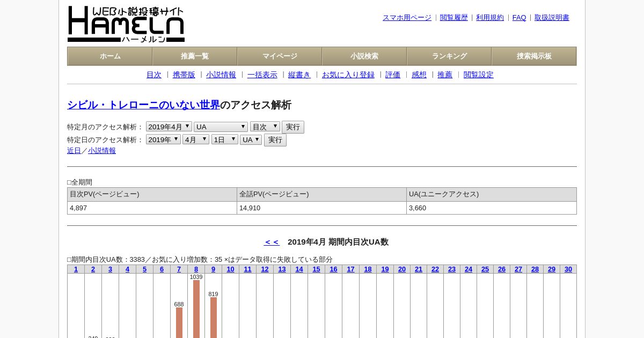
Task: Expand the 4月 month dropdown
Action: (x=196, y=139)
